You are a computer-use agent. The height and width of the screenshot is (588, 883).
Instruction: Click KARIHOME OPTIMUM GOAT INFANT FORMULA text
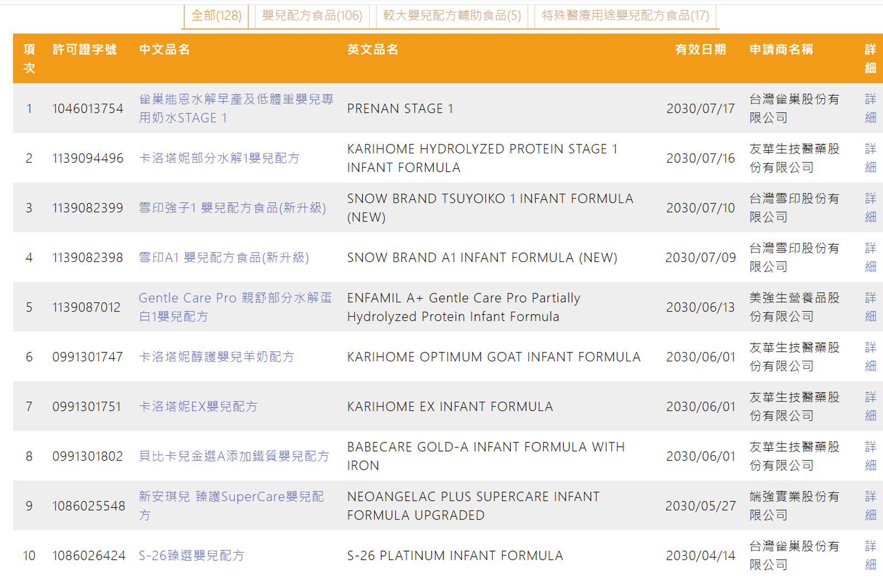click(494, 357)
